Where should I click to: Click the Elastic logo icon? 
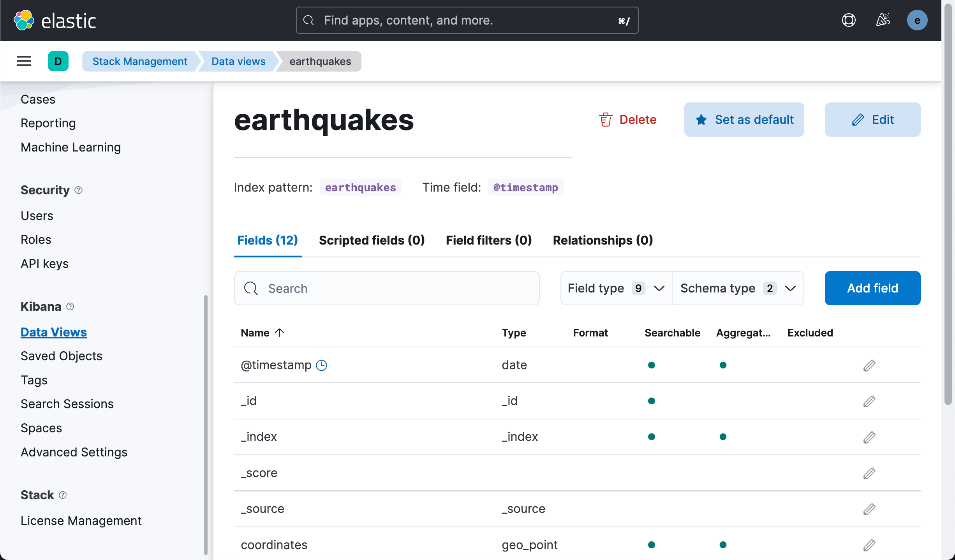click(x=24, y=20)
